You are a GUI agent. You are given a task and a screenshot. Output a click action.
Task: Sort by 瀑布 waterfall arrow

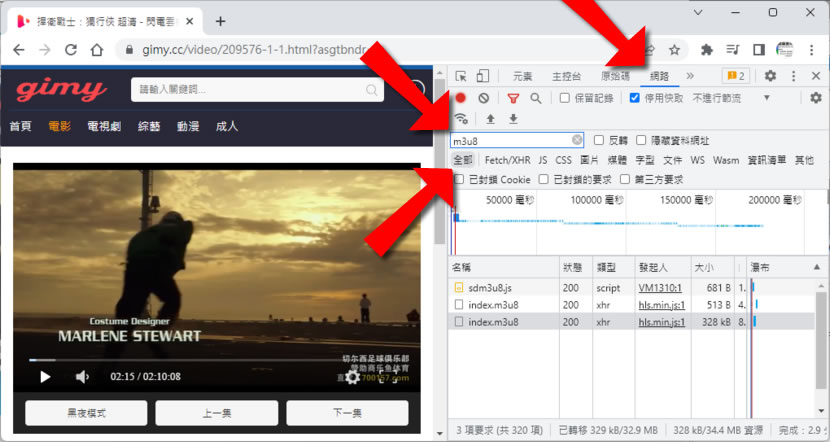[817, 268]
